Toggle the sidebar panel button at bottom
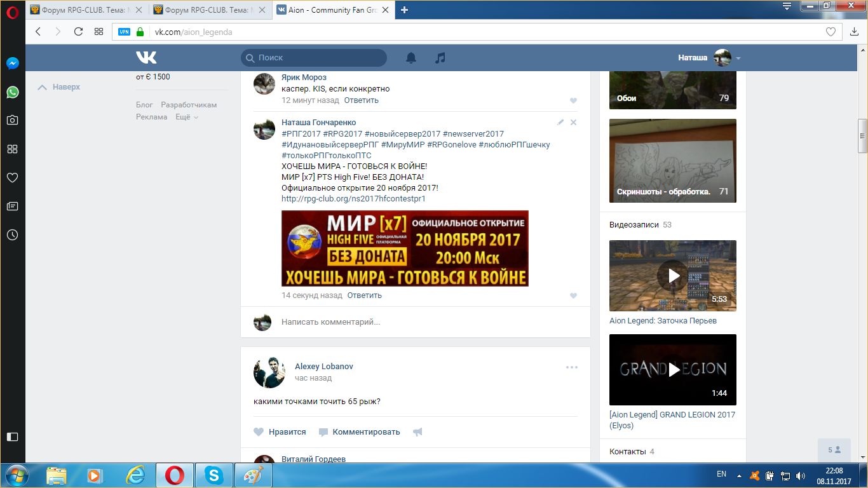 12,437
